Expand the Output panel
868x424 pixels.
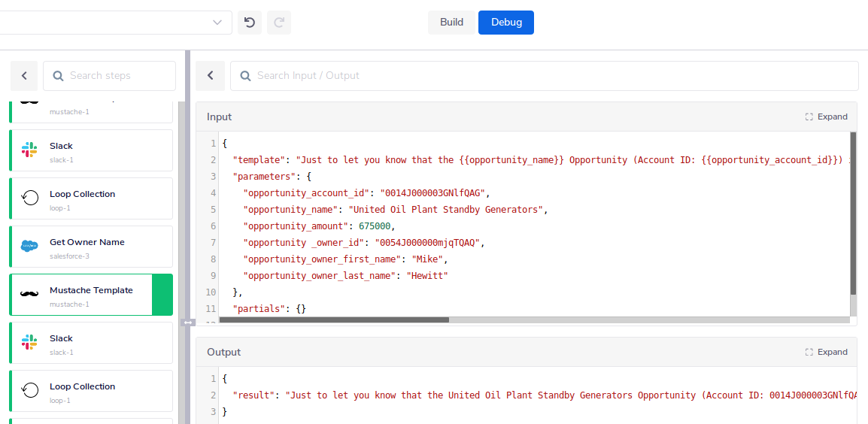[826, 352]
